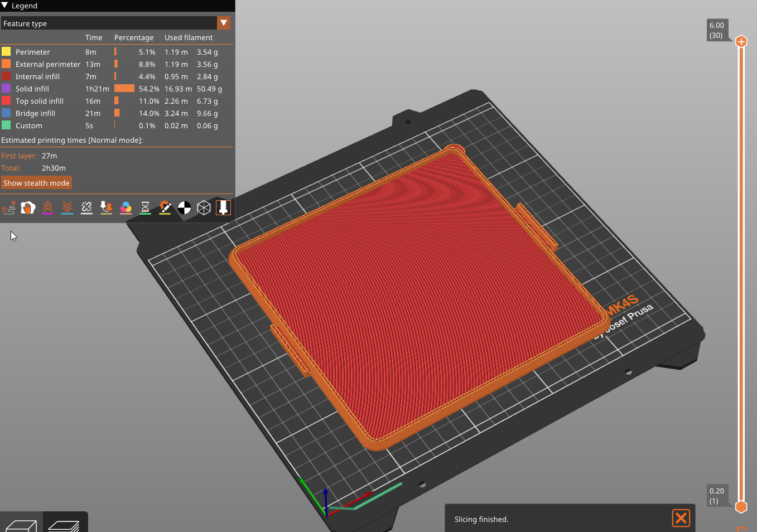Image resolution: width=757 pixels, height=532 pixels.
Task: Toggle Solid infill feature swatch
Action: coord(6,88)
